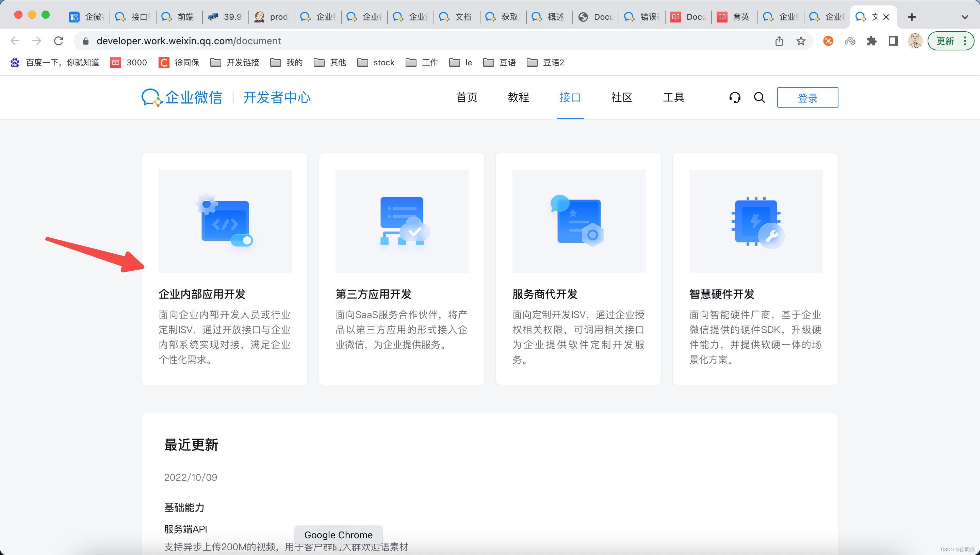This screenshot has height=555, width=980.
Task: Click the 服务商代开发 card illustration
Action: (579, 221)
